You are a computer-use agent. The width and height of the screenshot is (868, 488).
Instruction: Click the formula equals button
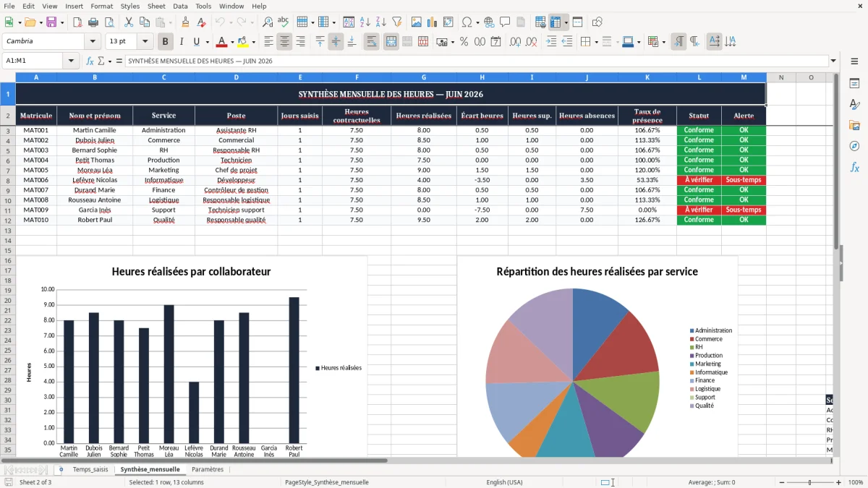coord(119,61)
